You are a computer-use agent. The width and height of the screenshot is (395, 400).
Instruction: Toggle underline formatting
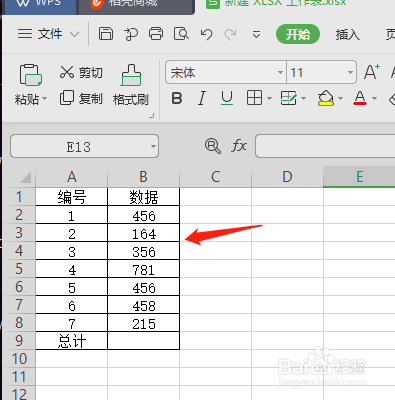coord(227,98)
